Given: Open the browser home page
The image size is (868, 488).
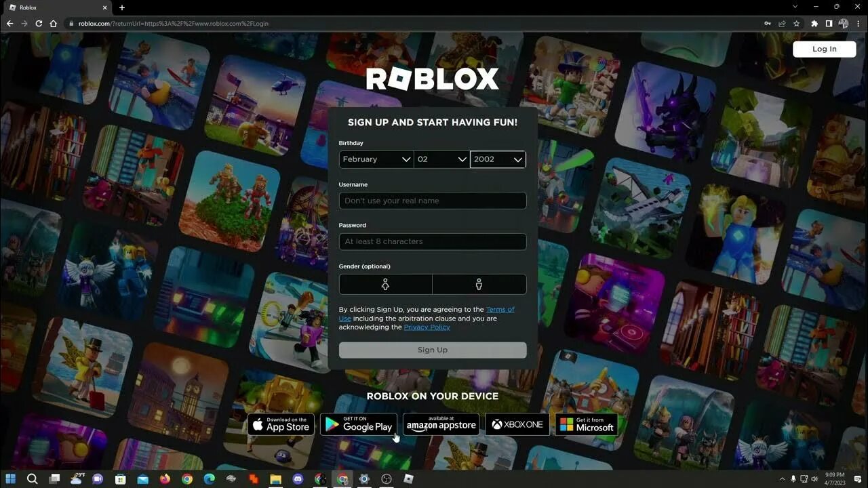Looking at the screenshot, I should 54,23.
